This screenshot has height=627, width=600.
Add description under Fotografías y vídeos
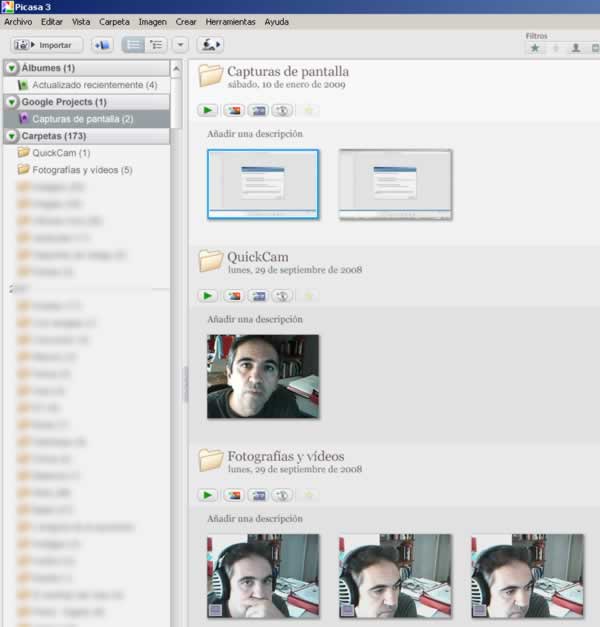pyautogui.click(x=255, y=519)
